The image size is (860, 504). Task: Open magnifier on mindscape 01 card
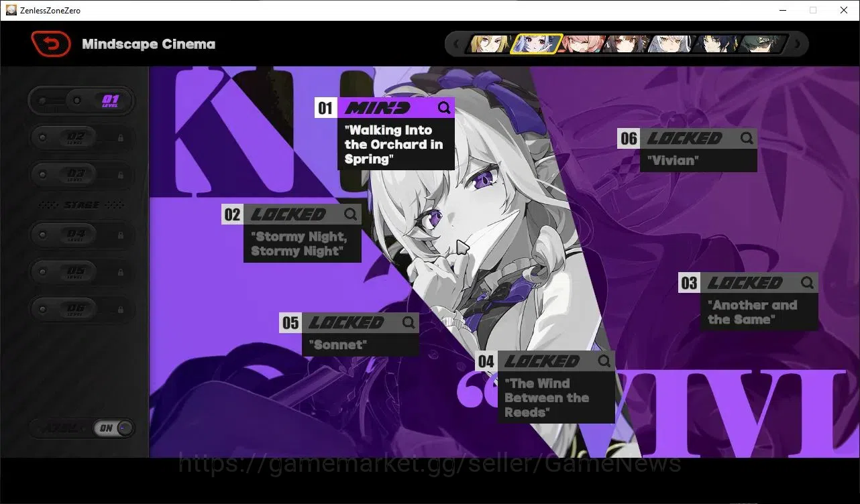click(444, 108)
